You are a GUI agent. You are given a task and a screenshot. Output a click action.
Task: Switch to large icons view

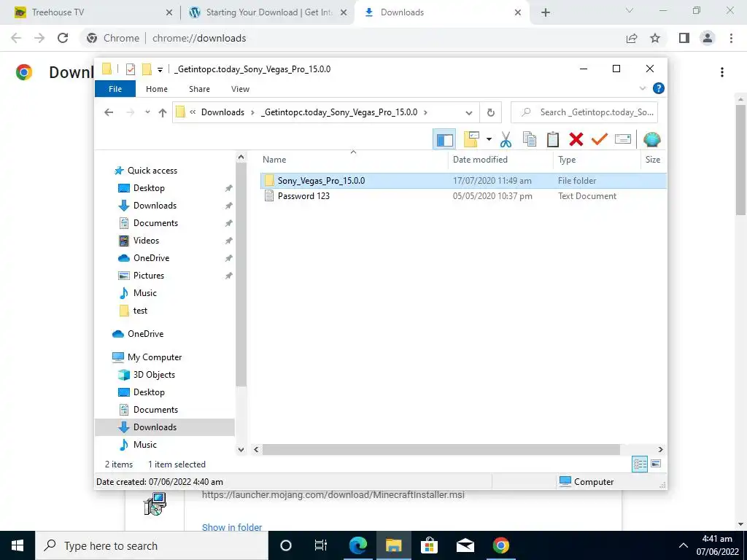pyautogui.click(x=656, y=464)
